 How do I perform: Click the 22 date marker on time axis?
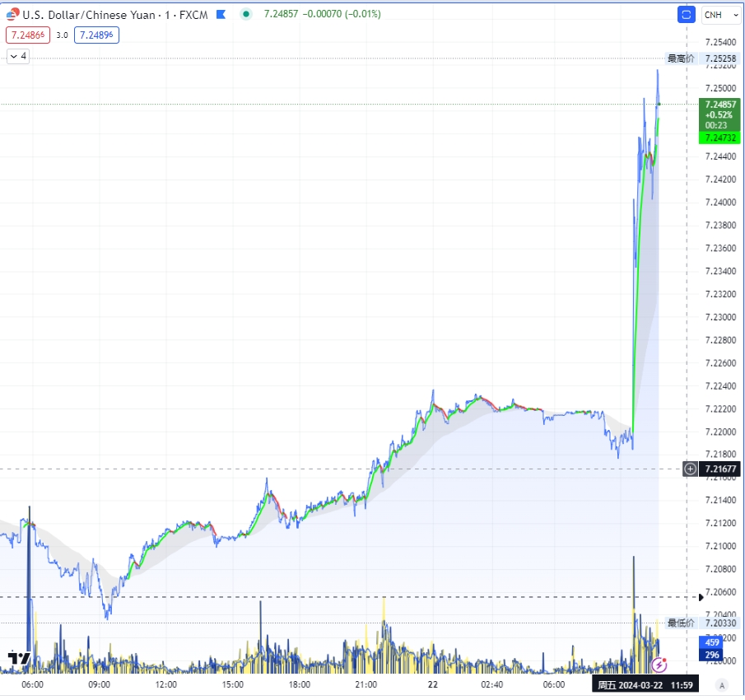coord(432,685)
